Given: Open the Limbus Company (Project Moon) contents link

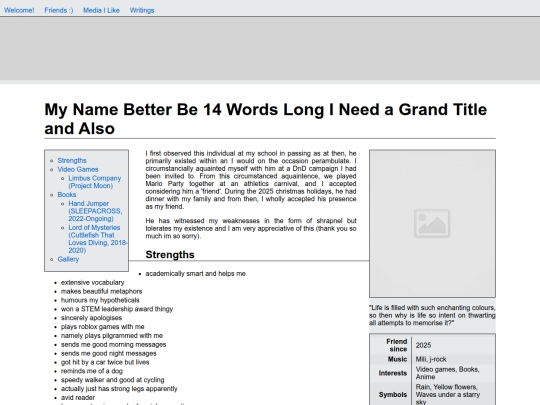Looking at the screenshot, I should click(x=95, y=182).
